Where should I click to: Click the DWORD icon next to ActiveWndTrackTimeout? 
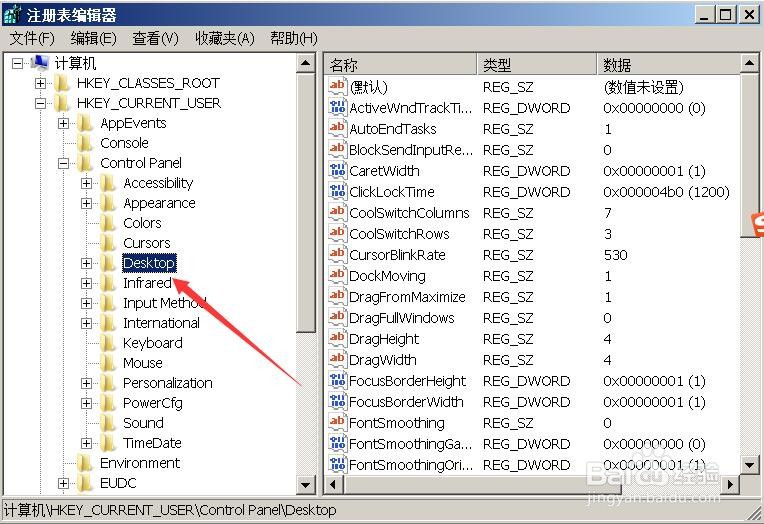pos(337,108)
